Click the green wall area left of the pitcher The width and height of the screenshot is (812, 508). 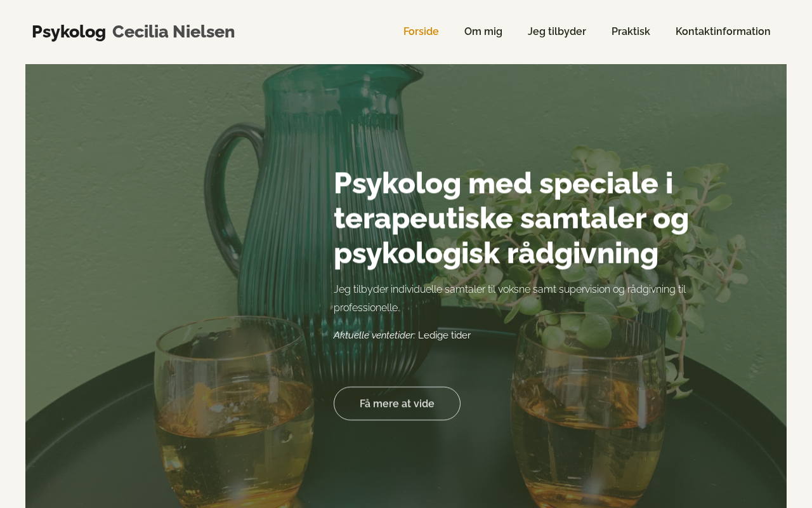point(114,190)
